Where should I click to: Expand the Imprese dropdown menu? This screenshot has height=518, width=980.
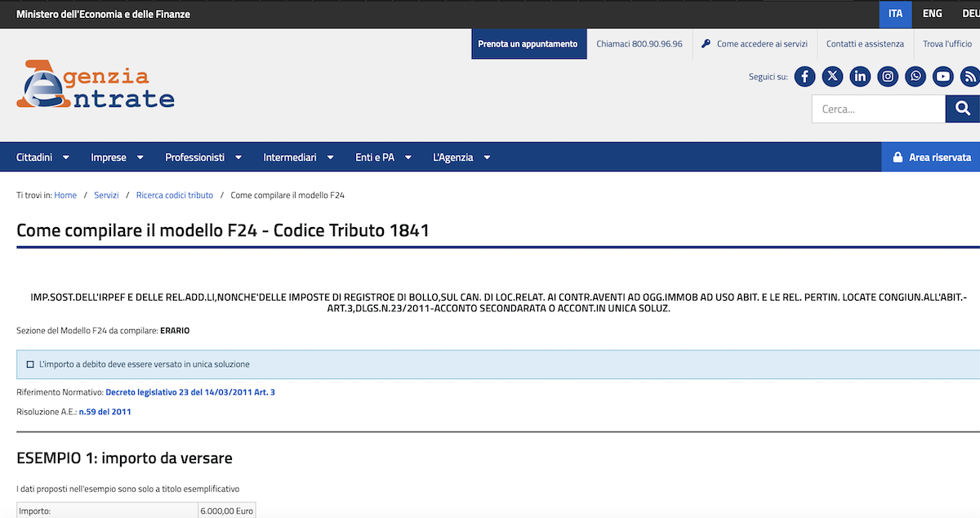(x=117, y=157)
